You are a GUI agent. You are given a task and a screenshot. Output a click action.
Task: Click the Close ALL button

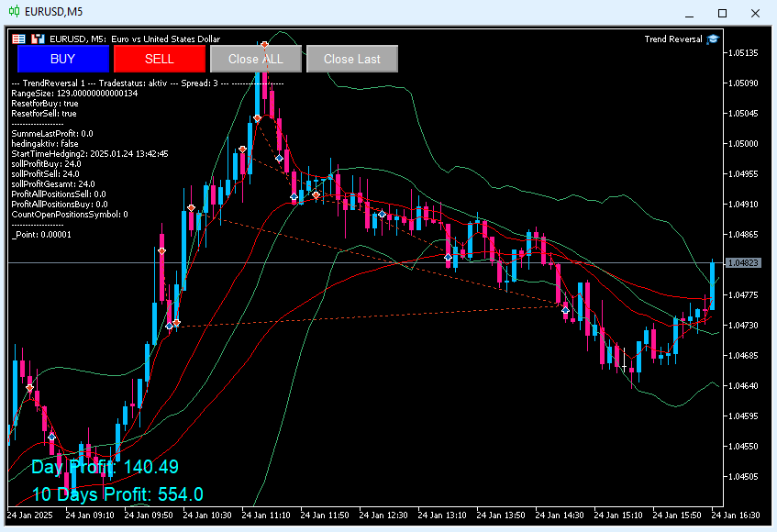[x=256, y=59]
